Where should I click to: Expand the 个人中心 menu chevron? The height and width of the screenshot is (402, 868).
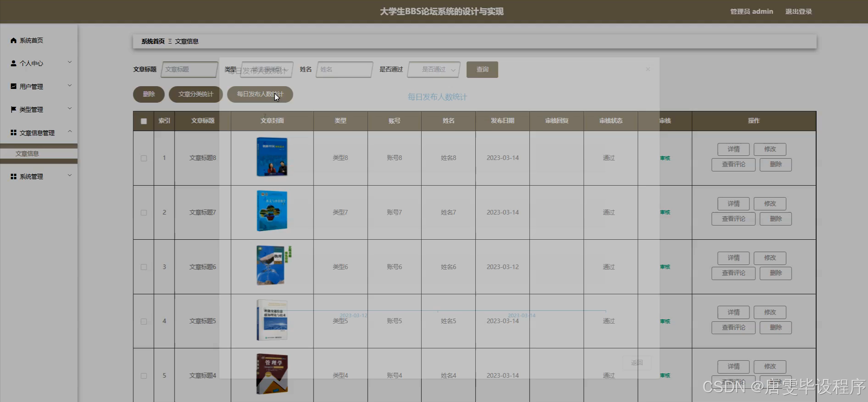[70, 62]
